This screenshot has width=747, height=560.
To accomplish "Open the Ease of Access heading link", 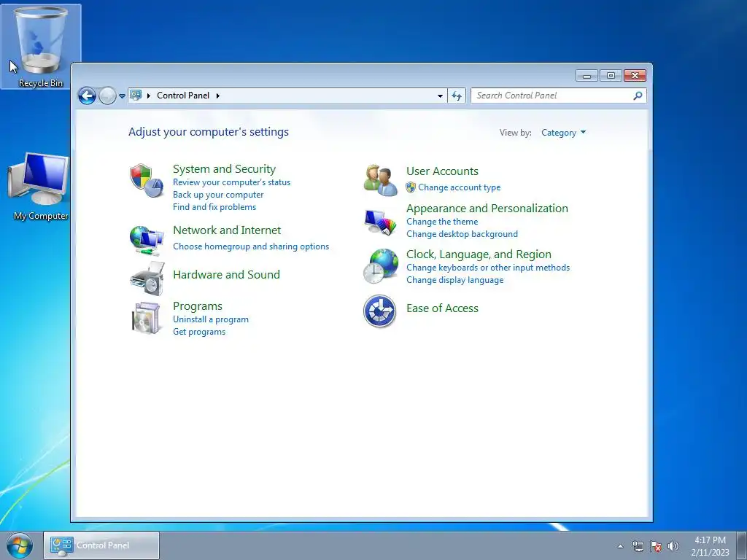I will (x=442, y=308).
